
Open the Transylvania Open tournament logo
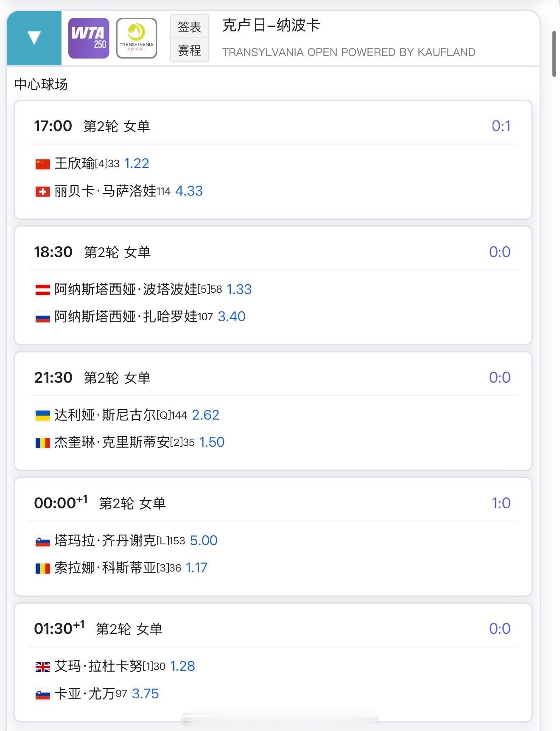pyautogui.click(x=137, y=38)
